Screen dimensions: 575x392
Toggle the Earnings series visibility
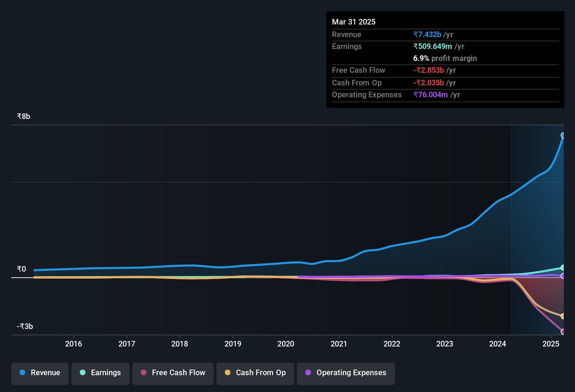(x=100, y=373)
